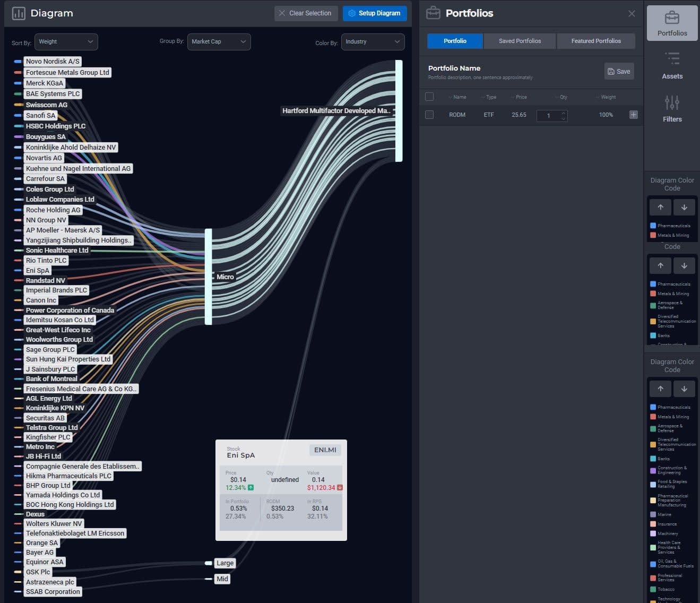Select the Micro market cap node
Viewport: 700px width, 603px height.
tap(209, 277)
